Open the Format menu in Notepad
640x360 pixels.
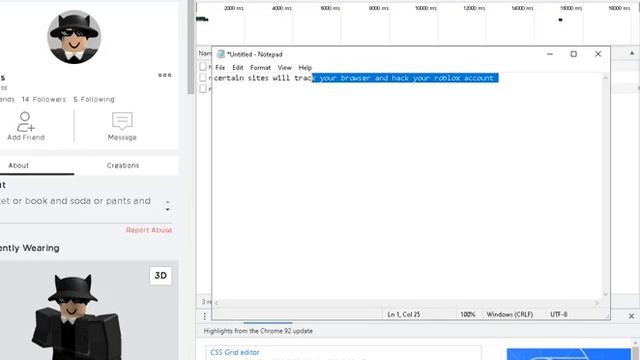[x=260, y=67]
